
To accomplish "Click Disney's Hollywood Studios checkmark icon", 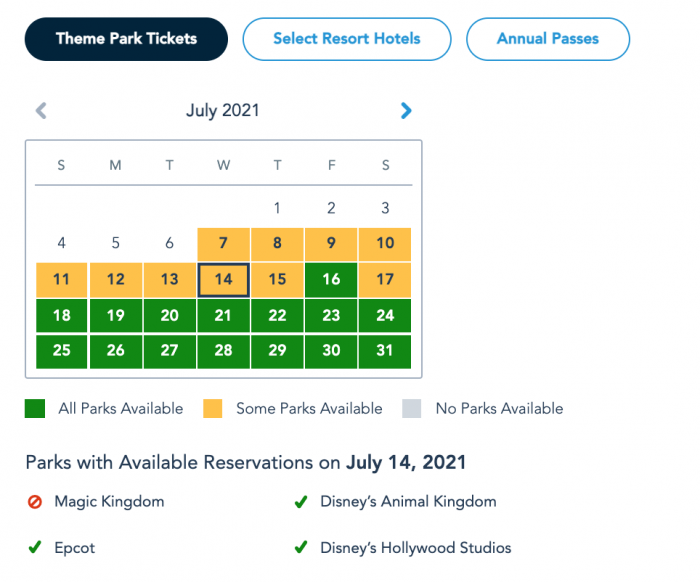I will (x=300, y=548).
